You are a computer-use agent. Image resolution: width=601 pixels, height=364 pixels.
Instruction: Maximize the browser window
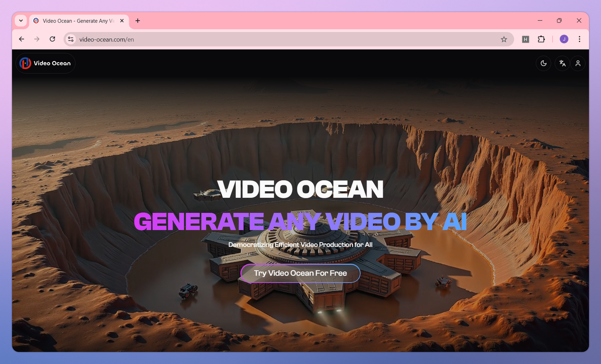[x=559, y=21]
